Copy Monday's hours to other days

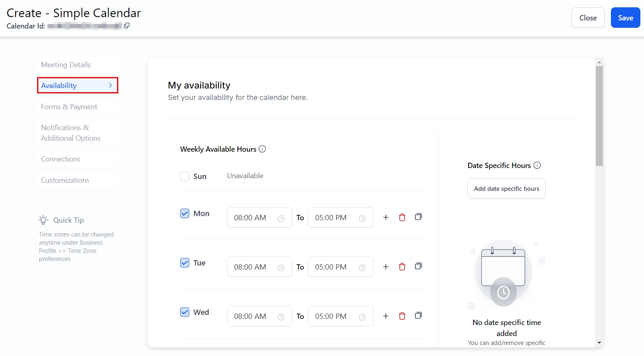tap(418, 217)
